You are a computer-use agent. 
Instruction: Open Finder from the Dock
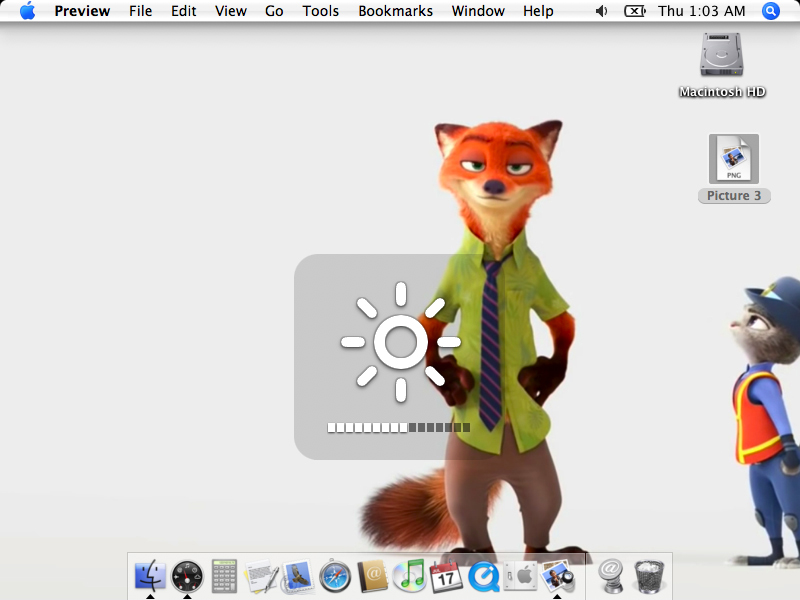click(149, 576)
